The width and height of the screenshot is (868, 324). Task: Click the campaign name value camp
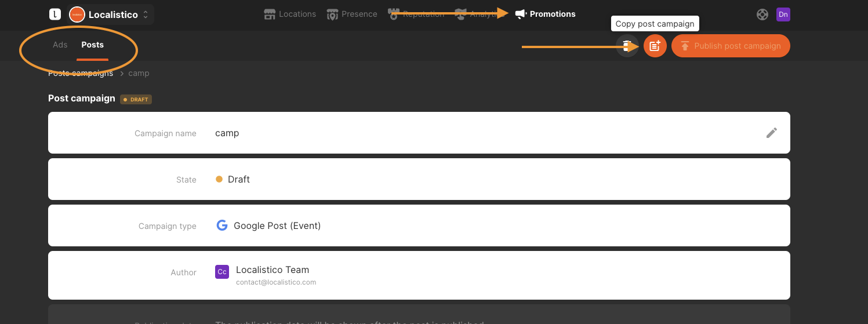click(227, 133)
